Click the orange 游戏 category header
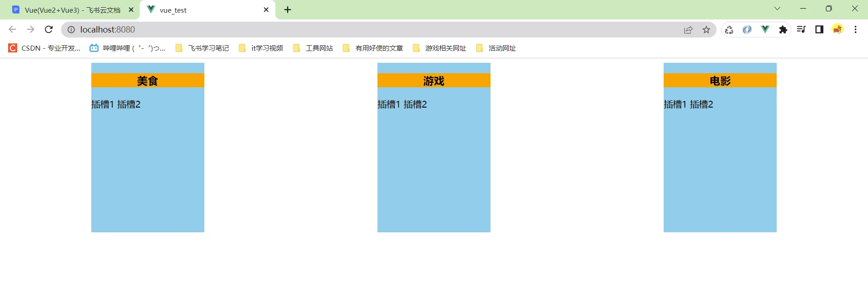This screenshot has width=868, height=287. tap(434, 81)
